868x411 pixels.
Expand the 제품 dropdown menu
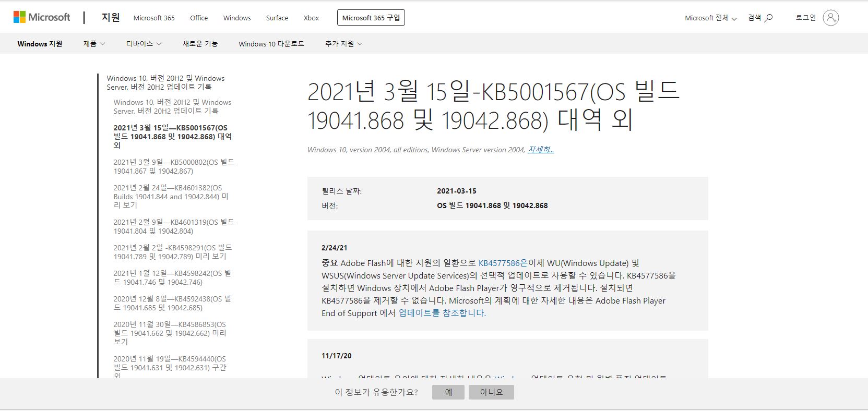(94, 44)
